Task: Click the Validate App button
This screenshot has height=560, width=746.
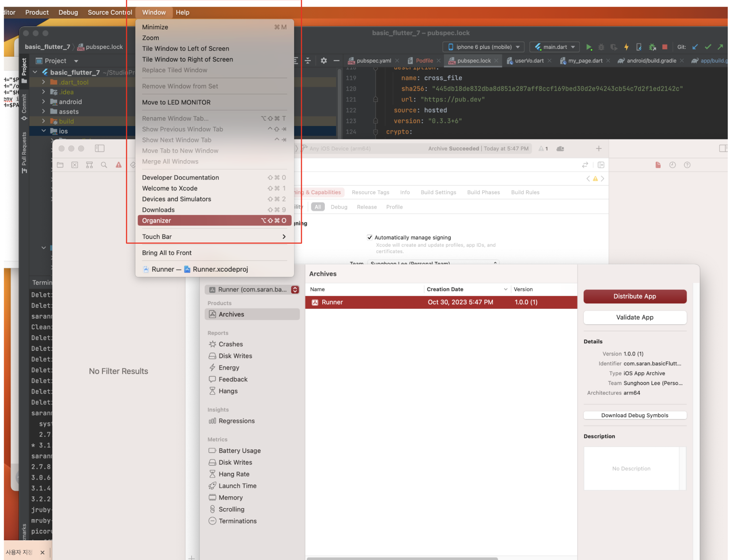Action: pos(634,317)
